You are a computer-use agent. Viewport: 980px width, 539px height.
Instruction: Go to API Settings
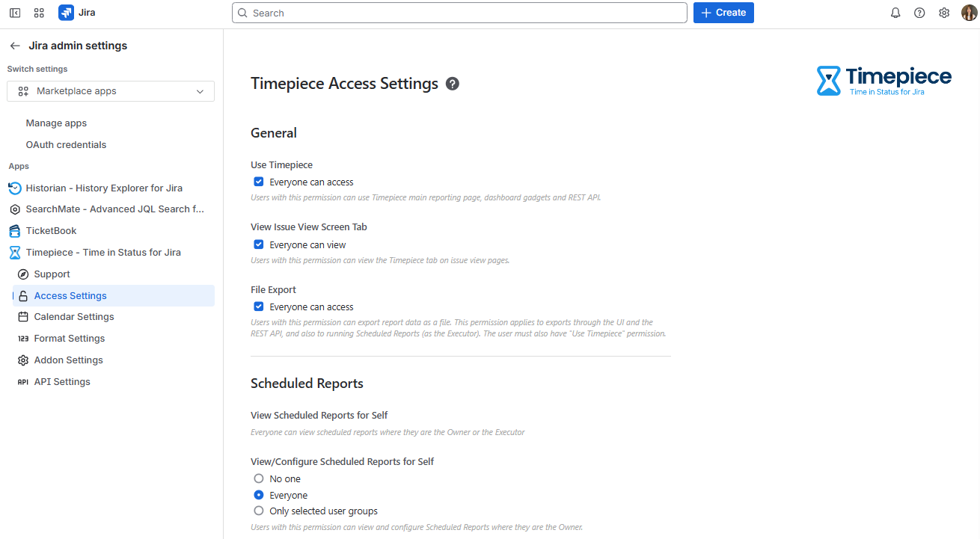(62, 382)
